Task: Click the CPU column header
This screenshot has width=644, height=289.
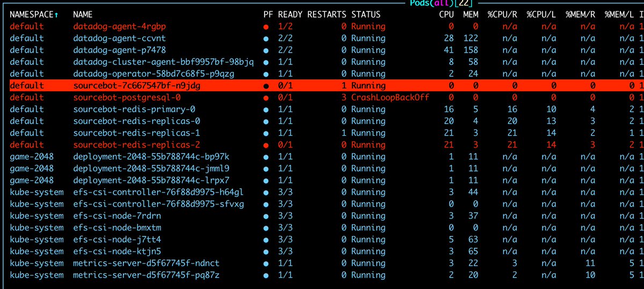Action: [447, 14]
